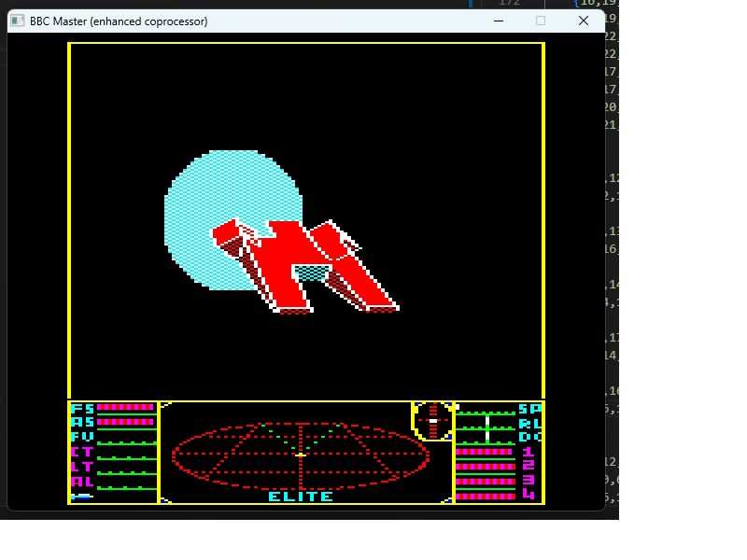Minimize the BBC Master emulator window

499,21
